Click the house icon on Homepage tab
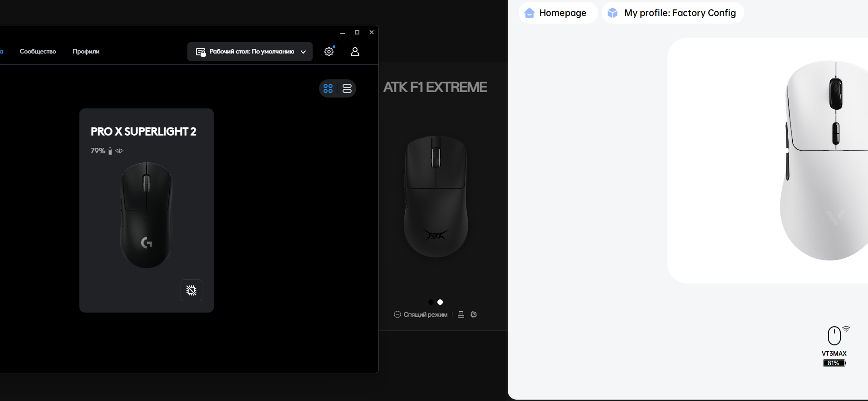The width and height of the screenshot is (868, 401). tap(530, 13)
